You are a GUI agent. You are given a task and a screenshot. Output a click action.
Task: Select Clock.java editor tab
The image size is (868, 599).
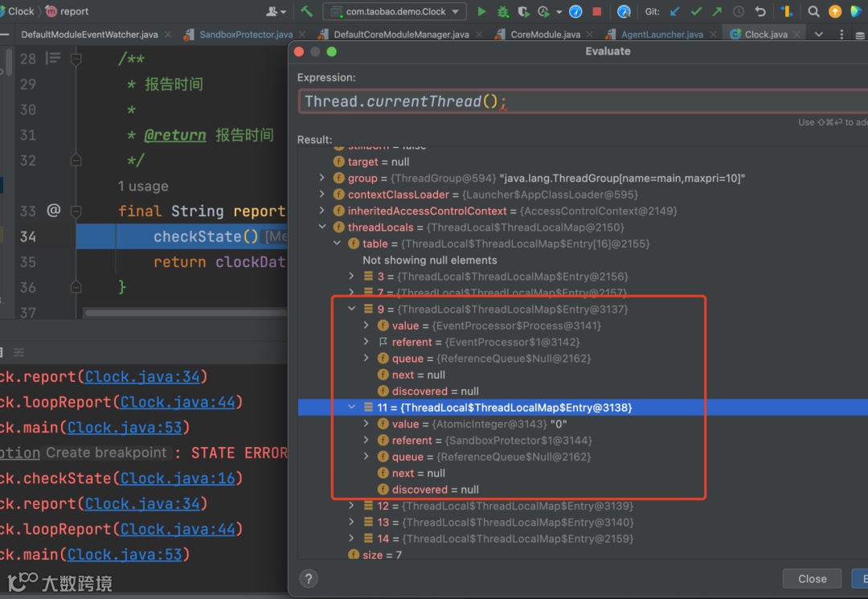[766, 35]
